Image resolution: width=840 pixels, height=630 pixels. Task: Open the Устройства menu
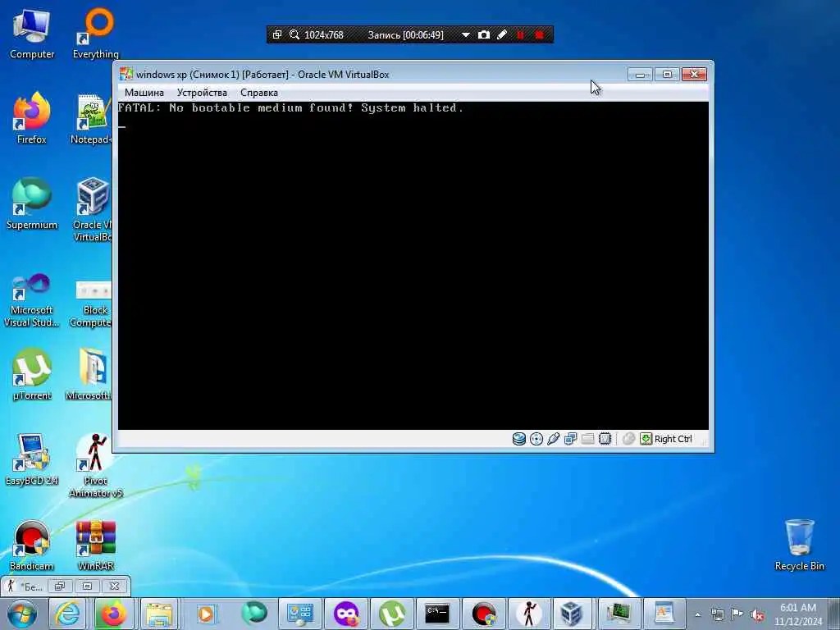[x=202, y=93]
